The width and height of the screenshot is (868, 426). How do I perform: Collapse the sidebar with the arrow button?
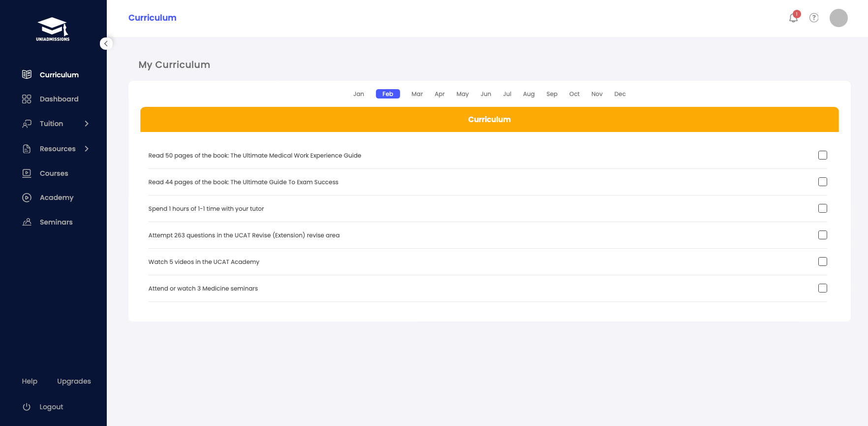pyautogui.click(x=106, y=44)
